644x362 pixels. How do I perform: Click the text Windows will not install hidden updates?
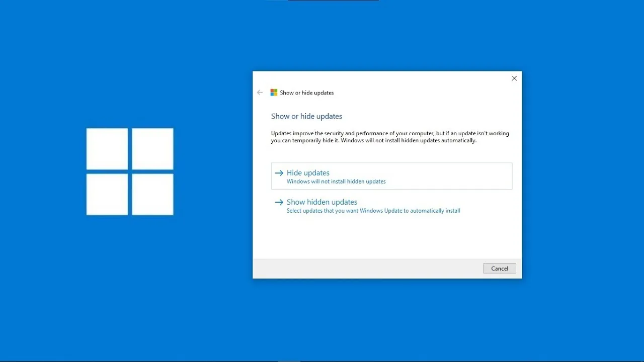[336, 182]
